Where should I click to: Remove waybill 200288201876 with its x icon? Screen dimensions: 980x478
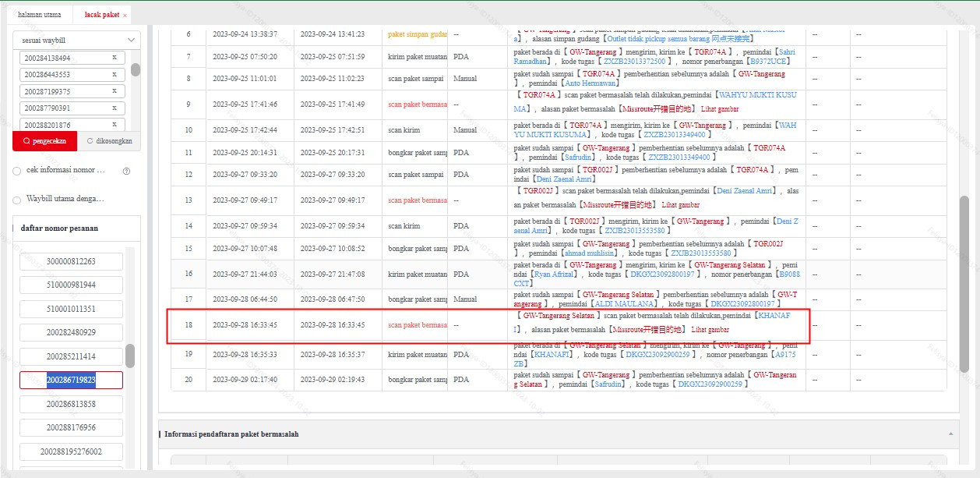115,125
